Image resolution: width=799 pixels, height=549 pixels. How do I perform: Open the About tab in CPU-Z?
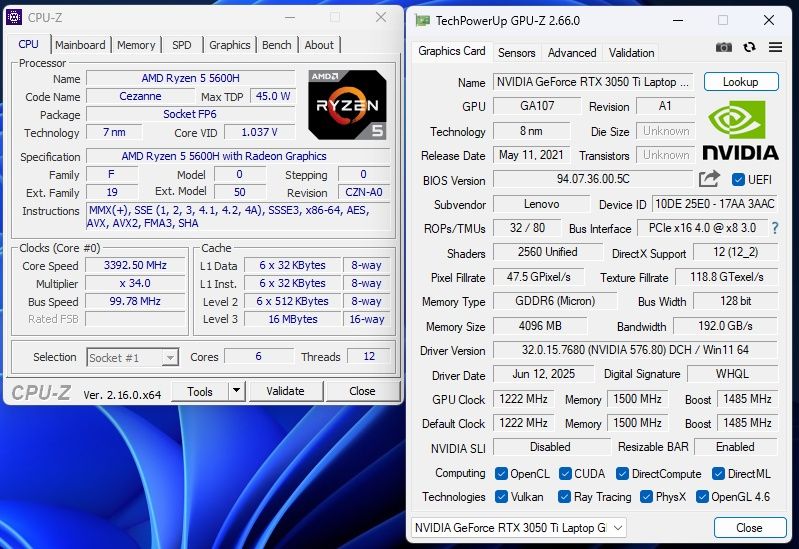click(x=319, y=45)
